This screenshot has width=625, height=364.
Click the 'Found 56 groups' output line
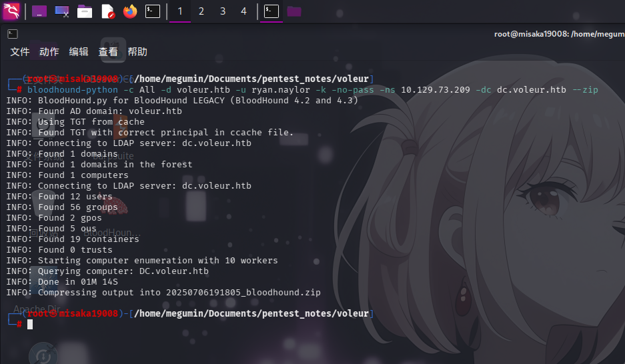pyautogui.click(x=62, y=207)
